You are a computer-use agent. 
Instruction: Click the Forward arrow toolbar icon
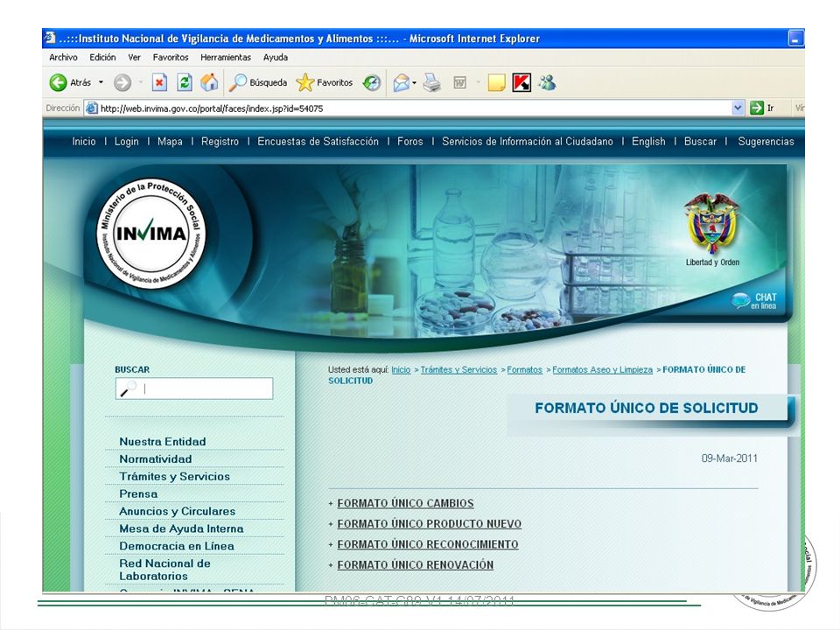[122, 82]
